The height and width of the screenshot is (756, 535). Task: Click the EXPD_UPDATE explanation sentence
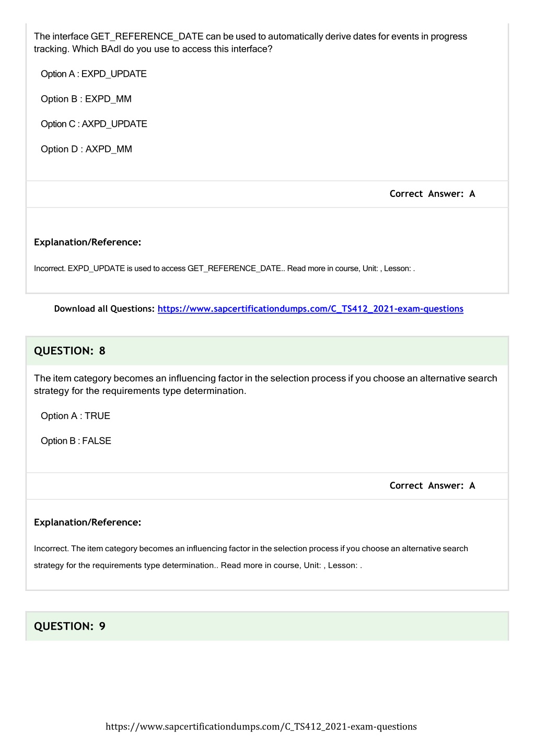(x=224, y=269)
